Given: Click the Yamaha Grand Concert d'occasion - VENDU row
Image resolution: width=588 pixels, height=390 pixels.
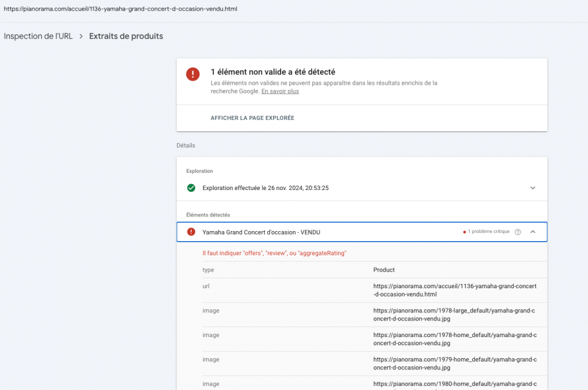Looking at the screenshot, I should coord(261,232).
